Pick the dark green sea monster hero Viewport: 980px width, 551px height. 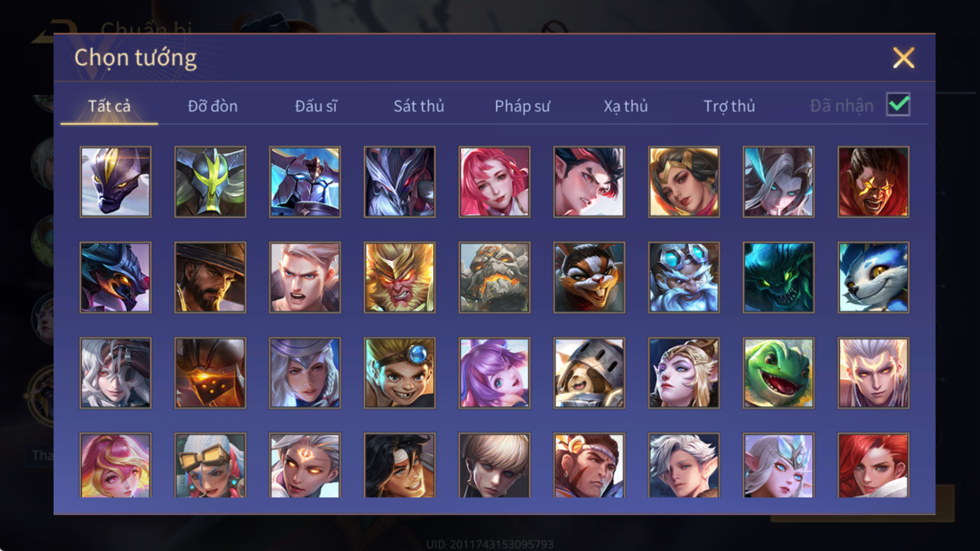tap(778, 277)
